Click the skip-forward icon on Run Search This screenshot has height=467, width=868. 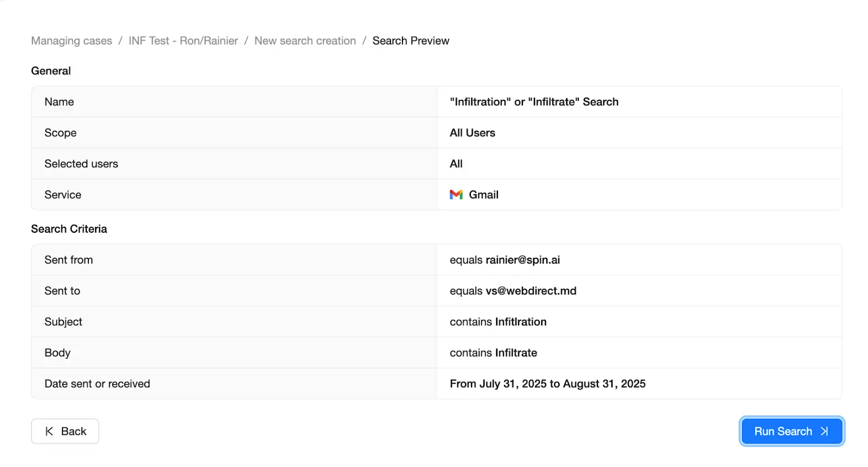click(x=825, y=431)
